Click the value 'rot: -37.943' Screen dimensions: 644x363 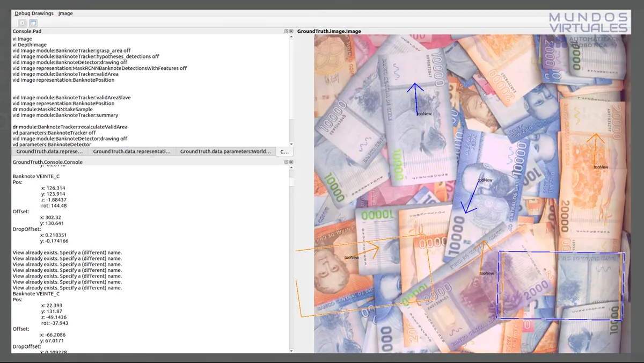pos(54,323)
